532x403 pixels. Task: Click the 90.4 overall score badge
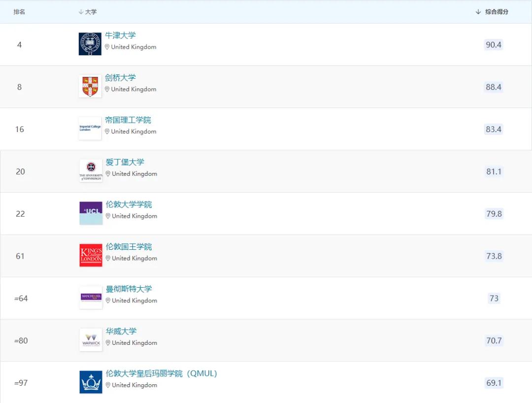pos(493,45)
